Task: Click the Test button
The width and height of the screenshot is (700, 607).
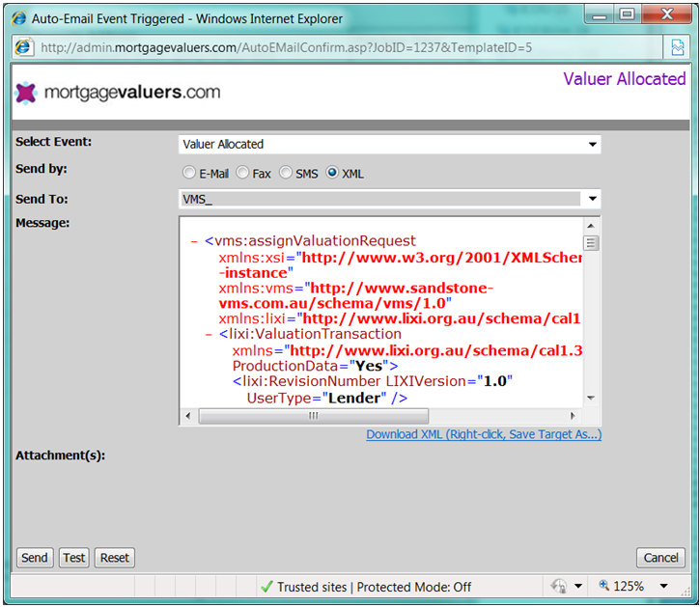Action: click(x=74, y=558)
